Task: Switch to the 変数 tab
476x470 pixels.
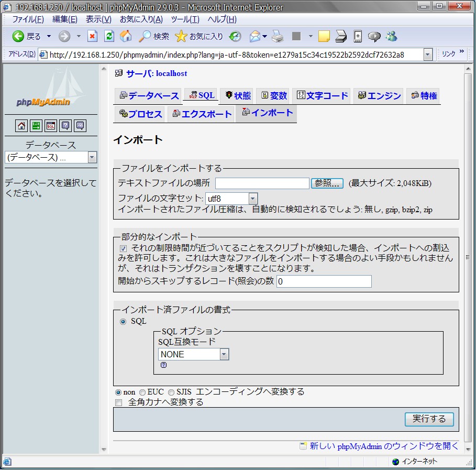Action: click(x=273, y=96)
